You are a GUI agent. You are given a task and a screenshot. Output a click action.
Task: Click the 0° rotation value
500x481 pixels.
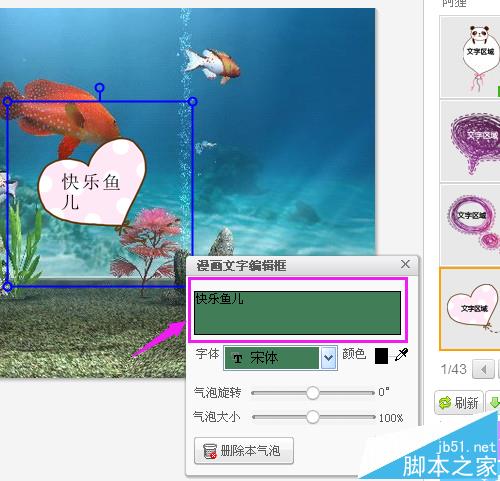[x=384, y=392]
